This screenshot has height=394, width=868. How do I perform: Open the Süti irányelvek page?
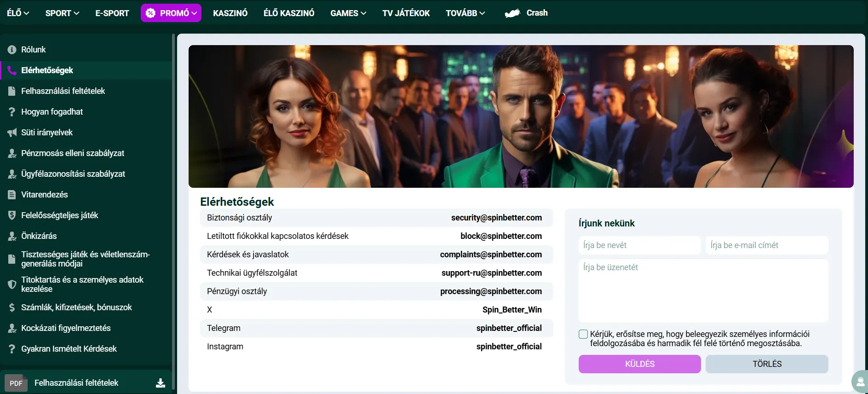47,133
